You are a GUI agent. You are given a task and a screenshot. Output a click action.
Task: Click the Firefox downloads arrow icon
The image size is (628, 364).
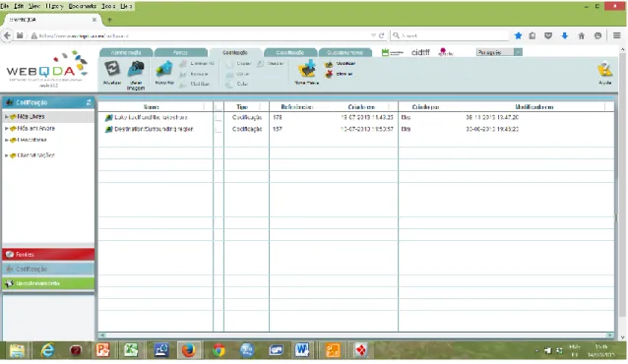click(565, 35)
